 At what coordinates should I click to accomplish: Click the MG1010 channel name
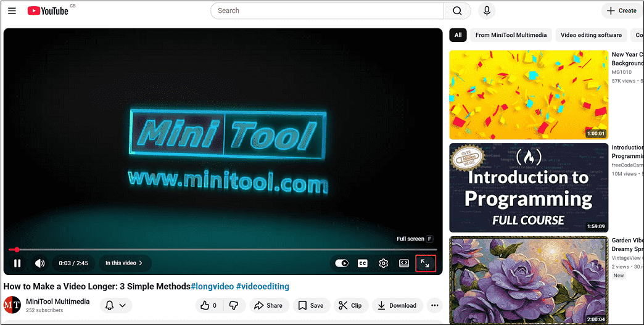(x=621, y=72)
